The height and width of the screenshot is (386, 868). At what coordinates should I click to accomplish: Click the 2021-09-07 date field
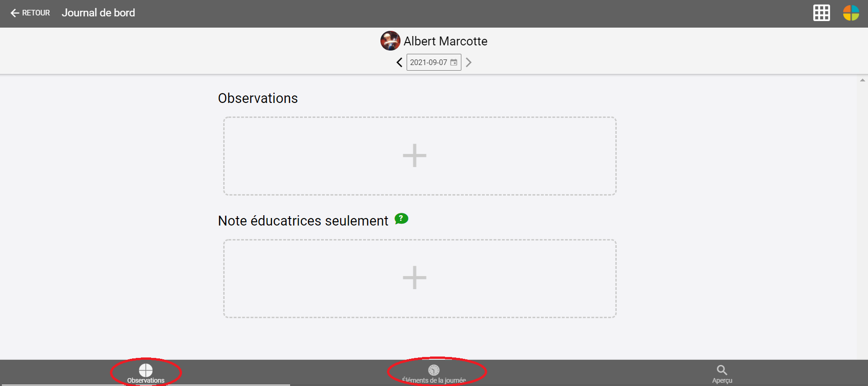coord(434,62)
